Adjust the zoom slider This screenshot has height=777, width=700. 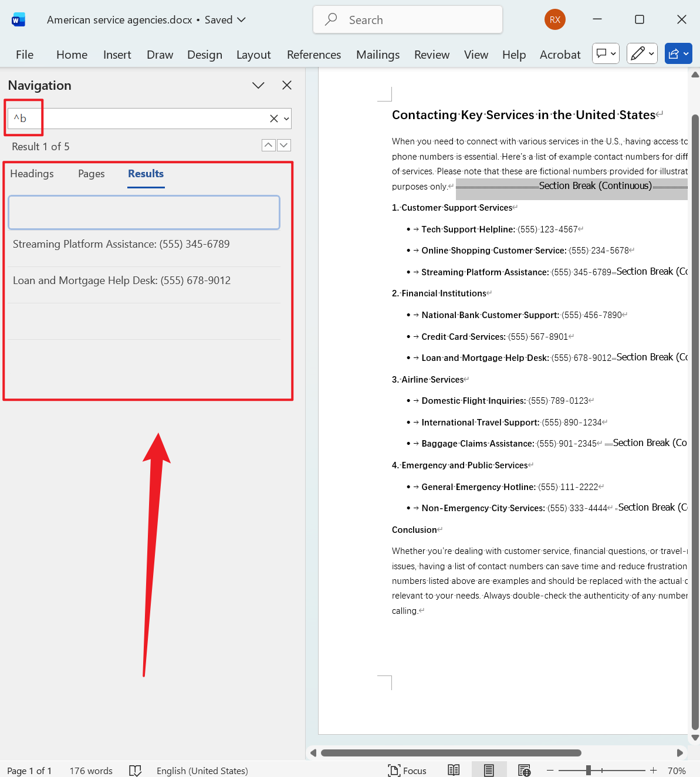pos(590,770)
